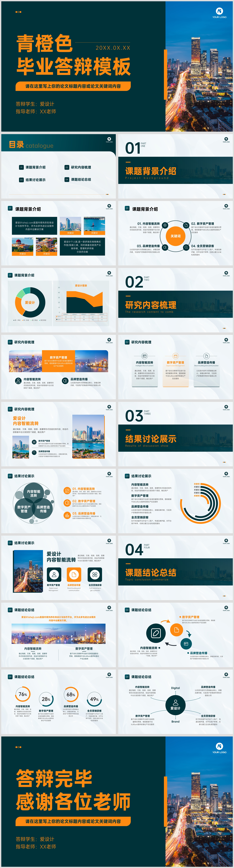Click the night skyline photo above 内容智能流转 and 数字资产管理 columns

pyautogui.click(x=59, y=634)
